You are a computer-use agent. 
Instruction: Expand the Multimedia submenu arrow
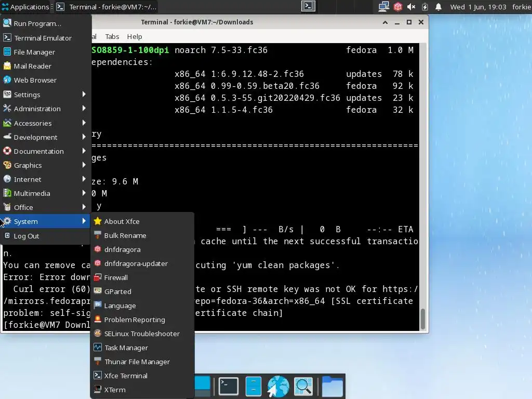pos(84,193)
